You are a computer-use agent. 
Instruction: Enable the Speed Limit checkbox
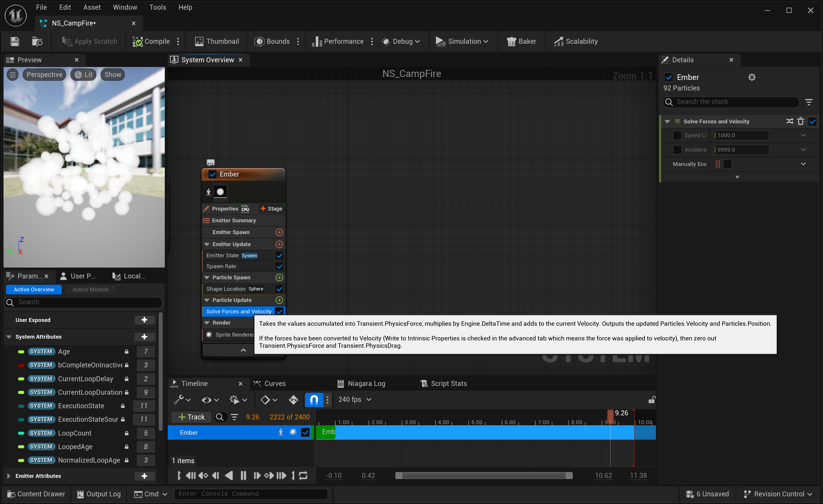tap(677, 135)
